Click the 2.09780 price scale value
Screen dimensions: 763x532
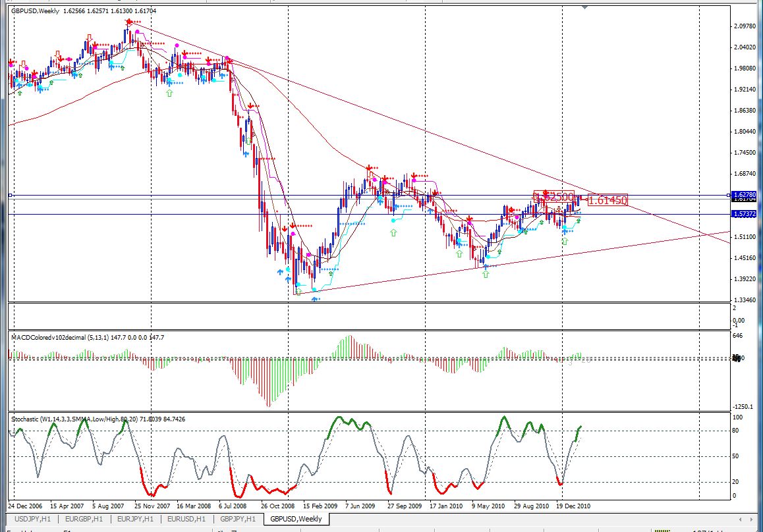(745, 26)
